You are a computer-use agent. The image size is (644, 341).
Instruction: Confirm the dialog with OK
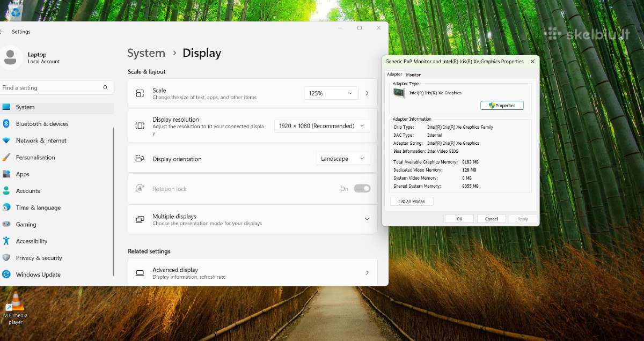459,219
